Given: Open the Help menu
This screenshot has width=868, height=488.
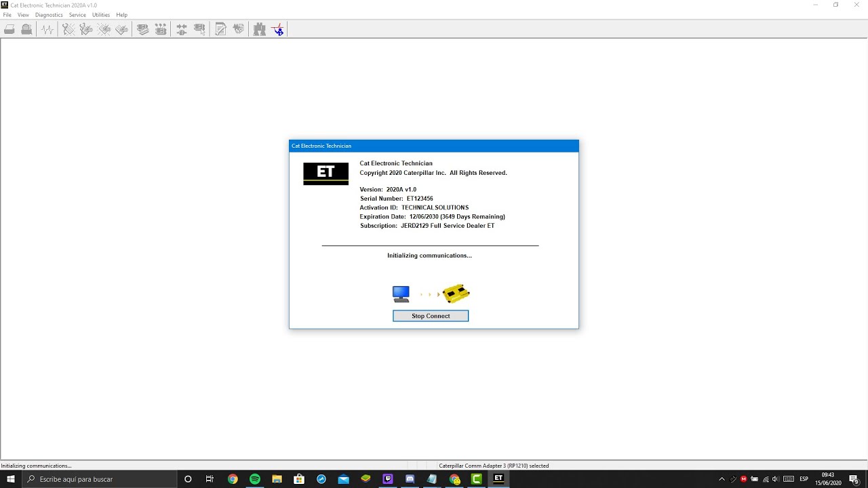Looking at the screenshot, I should 122,15.
